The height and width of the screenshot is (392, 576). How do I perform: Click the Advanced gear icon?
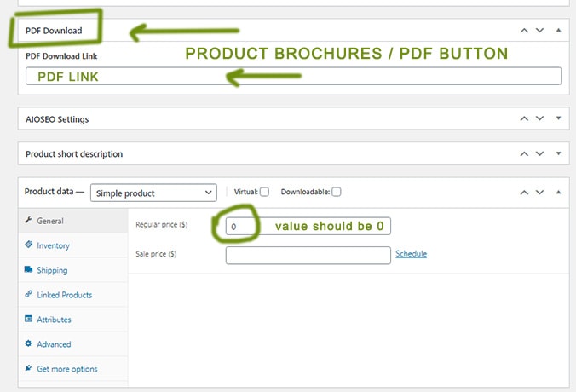(29, 344)
